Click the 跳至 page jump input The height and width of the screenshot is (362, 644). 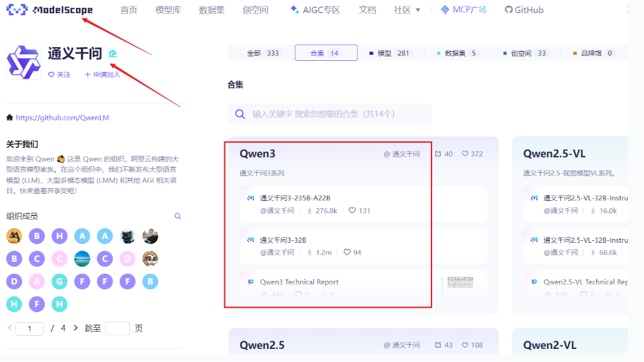[118, 328]
